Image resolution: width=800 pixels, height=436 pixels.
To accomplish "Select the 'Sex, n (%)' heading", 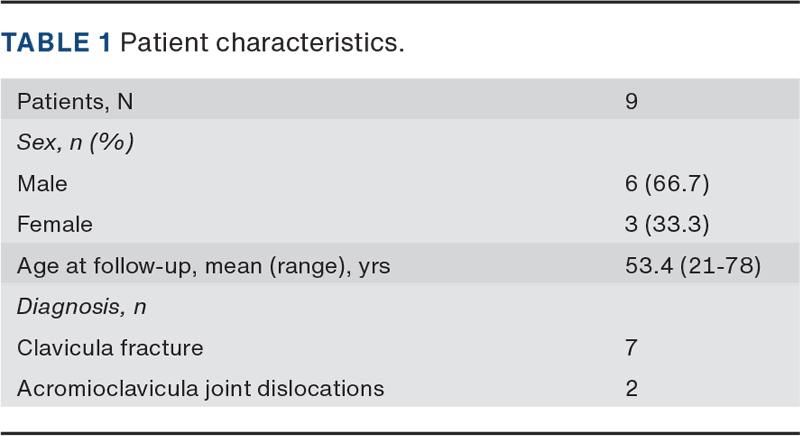I will pos(76,143).
